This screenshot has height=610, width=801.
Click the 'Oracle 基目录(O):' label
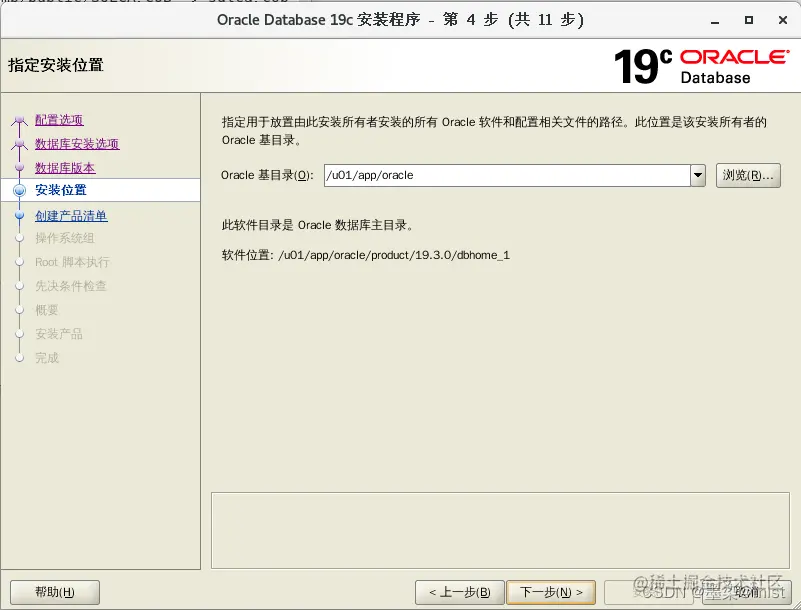click(x=267, y=175)
